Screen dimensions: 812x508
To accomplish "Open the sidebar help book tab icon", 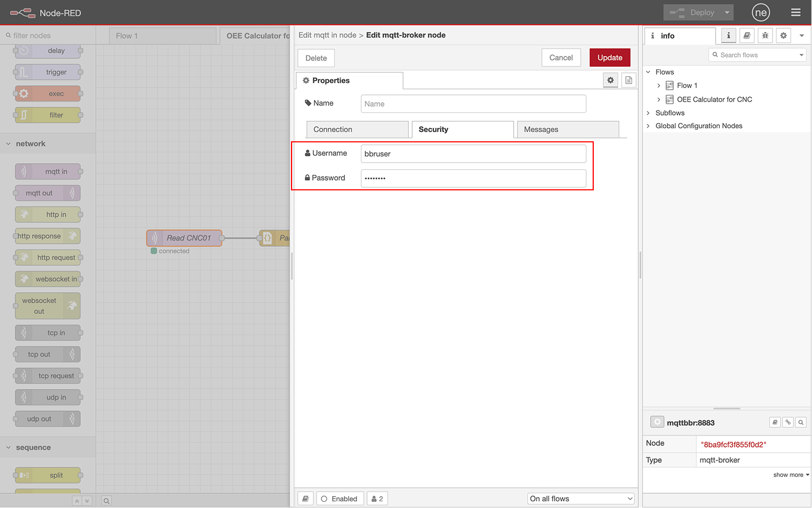I will (x=747, y=36).
